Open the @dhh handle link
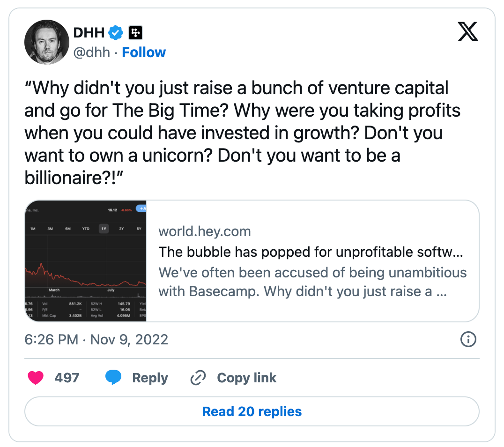Screen dimensions: 504x447 pyautogui.click(x=92, y=52)
